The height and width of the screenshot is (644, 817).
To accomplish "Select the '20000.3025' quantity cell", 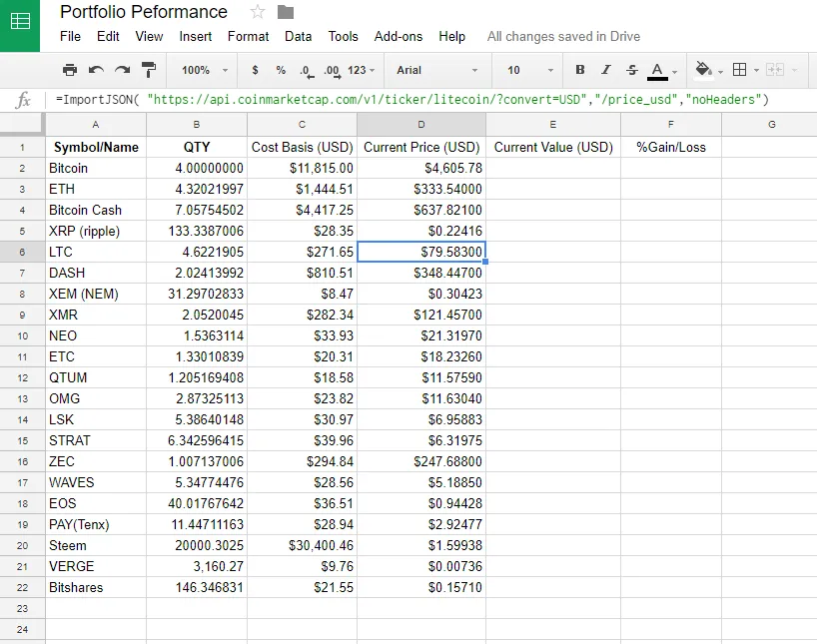I will [197, 545].
